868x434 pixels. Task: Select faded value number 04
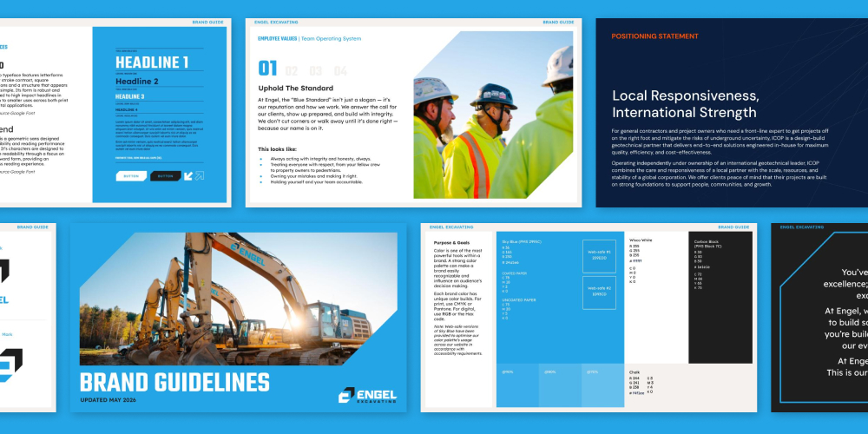click(340, 71)
